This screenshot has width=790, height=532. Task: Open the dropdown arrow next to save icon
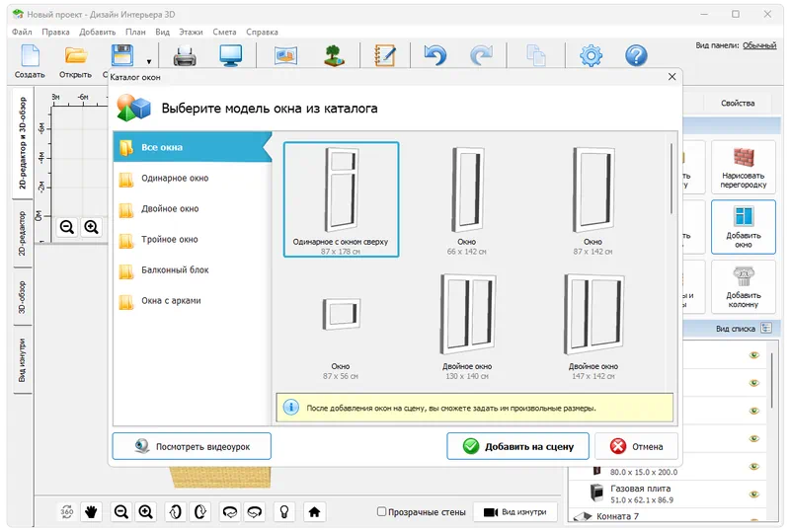click(149, 62)
